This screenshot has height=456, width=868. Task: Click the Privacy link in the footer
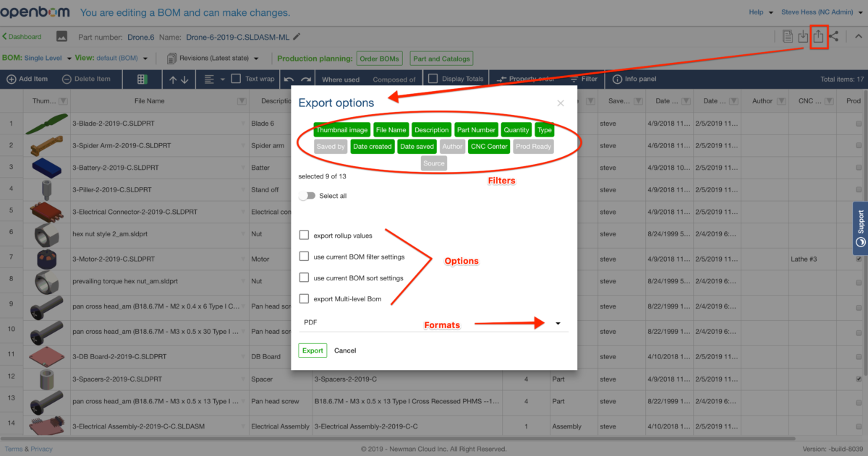[x=41, y=449]
